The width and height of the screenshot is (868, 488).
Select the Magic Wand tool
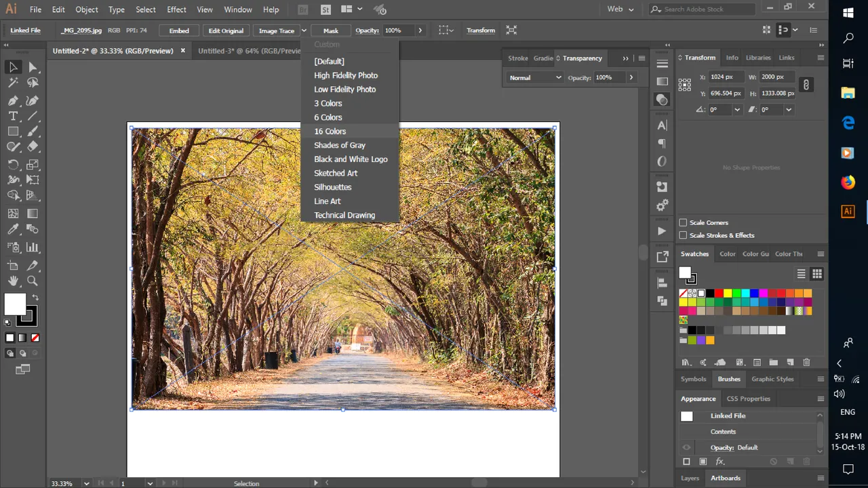[x=13, y=83]
